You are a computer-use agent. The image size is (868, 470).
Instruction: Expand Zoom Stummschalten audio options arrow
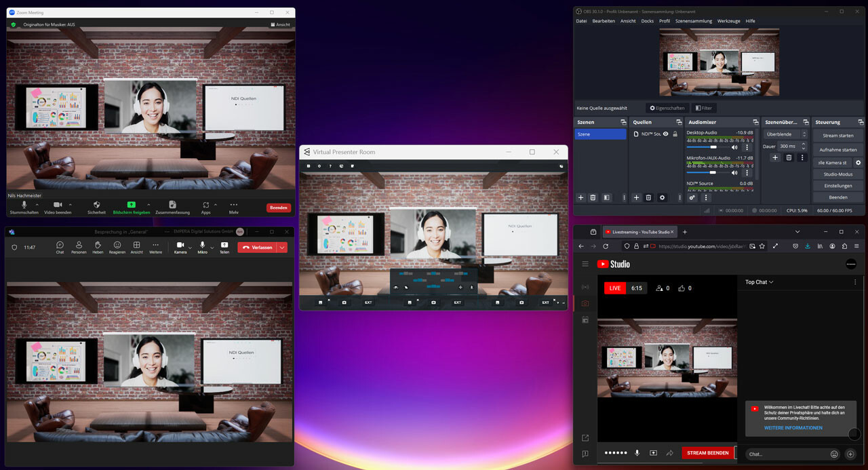coord(37,204)
